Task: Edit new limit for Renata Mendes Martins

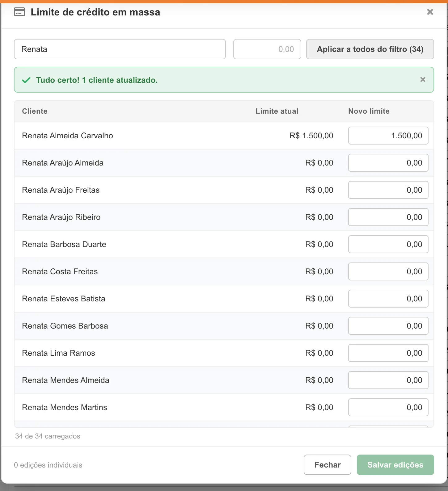Action: [388, 407]
